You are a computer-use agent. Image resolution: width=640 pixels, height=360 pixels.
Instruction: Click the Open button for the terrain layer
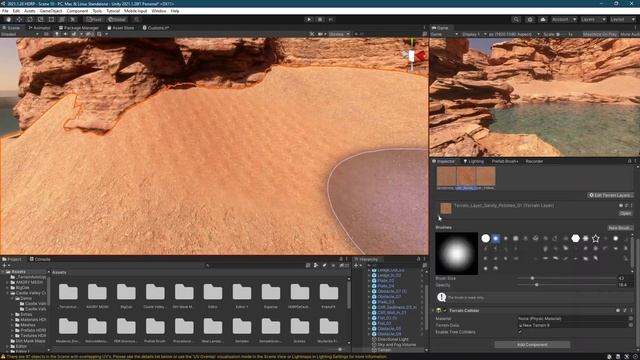625,213
